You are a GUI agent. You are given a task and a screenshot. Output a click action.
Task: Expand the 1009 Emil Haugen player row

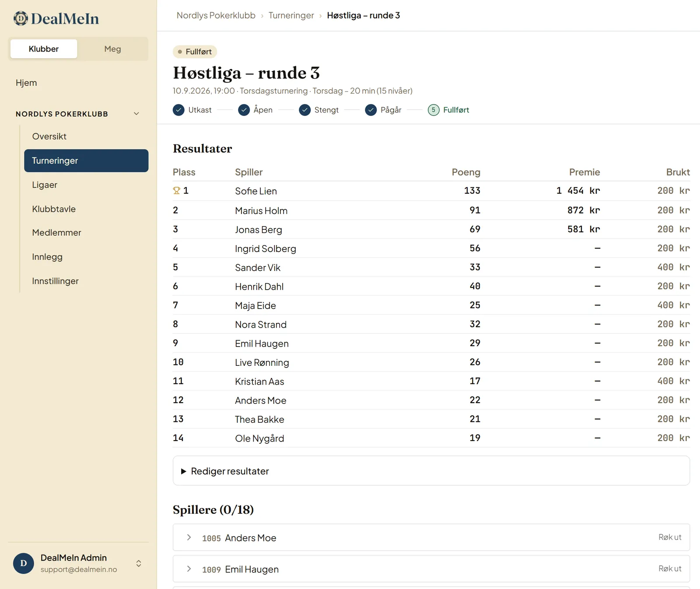click(189, 569)
